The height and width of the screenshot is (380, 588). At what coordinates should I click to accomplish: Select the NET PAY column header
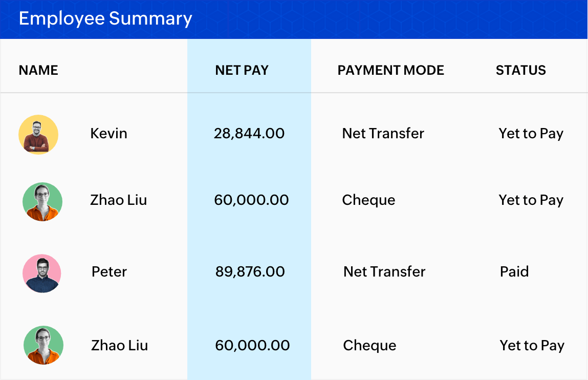[x=242, y=70]
